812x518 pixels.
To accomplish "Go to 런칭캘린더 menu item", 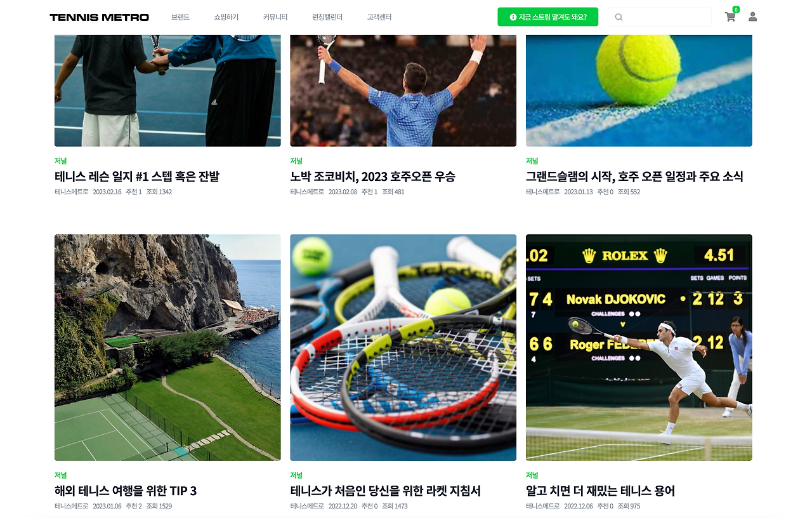I will click(x=327, y=17).
